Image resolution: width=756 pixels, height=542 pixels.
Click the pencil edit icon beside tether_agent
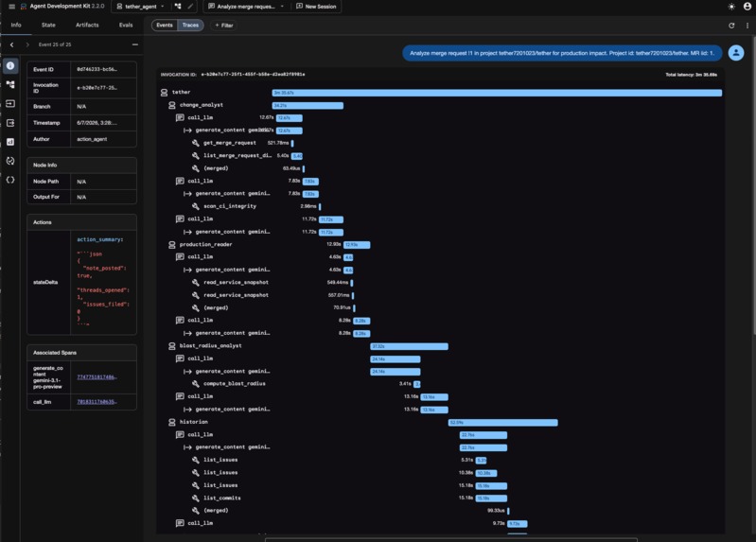190,7
